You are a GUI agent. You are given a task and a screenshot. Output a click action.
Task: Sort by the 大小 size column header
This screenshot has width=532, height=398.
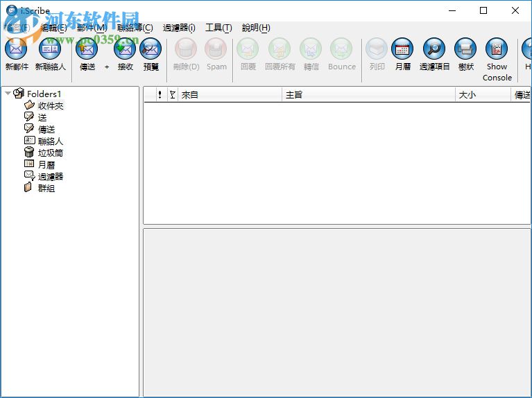coord(483,95)
